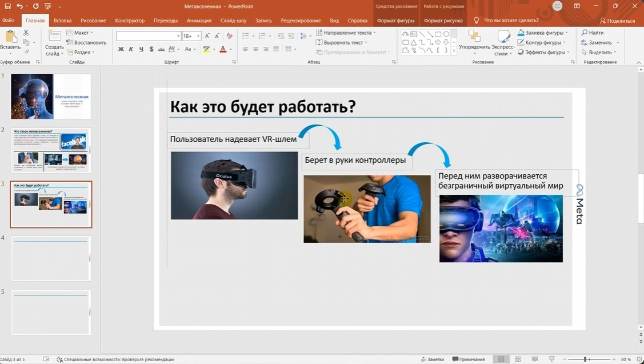Screen dimensions: 644x364
Task: Toggle strikethrough abc formatting
Action: (161, 49)
